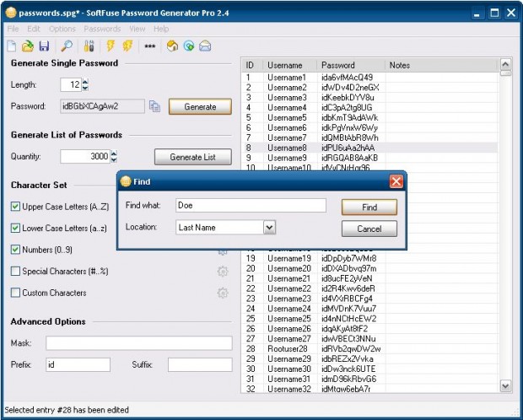Decrease Length with the down spinner arrow
Image resolution: width=523 pixels, height=420 pixels.
(x=85, y=88)
